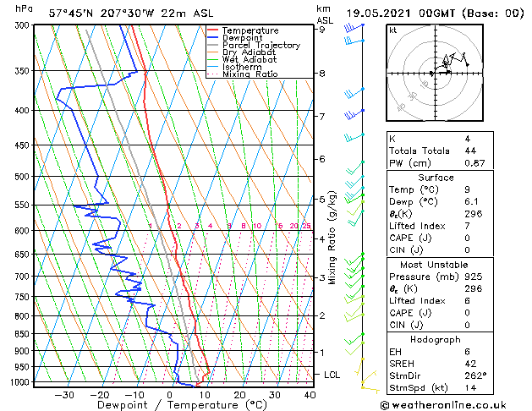This screenshot has width=532, height=411.
Task: Click the gray Parcel Trajectory legend line
Action: (212, 45)
